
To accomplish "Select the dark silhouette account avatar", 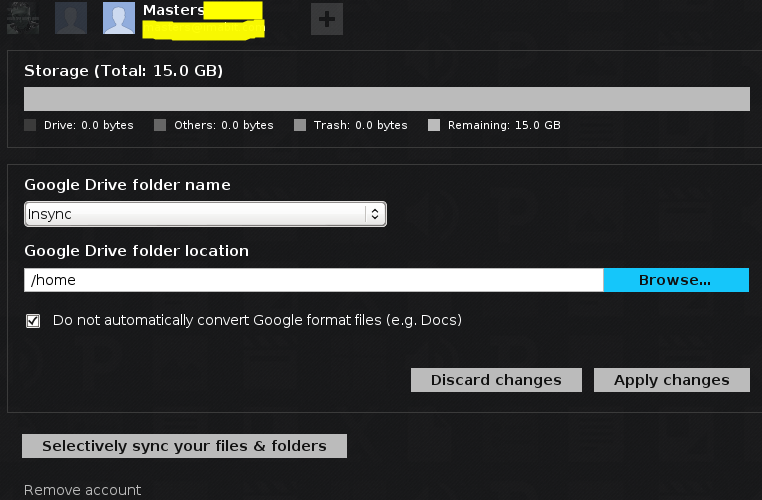I will pyautogui.click(x=71, y=18).
